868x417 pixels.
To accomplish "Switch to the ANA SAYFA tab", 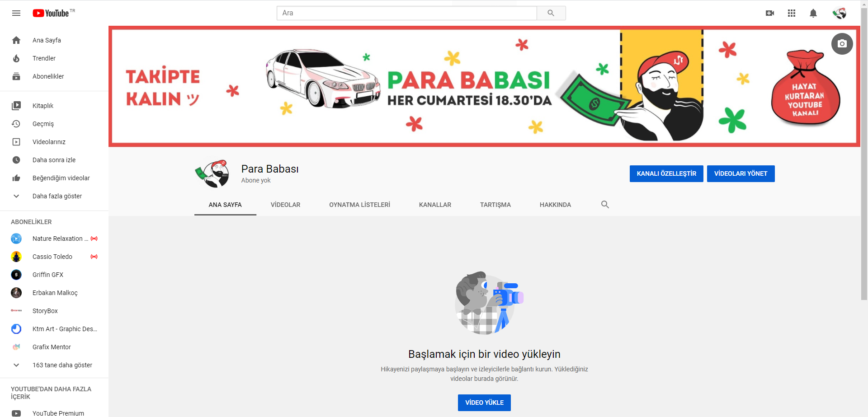I will 225,205.
